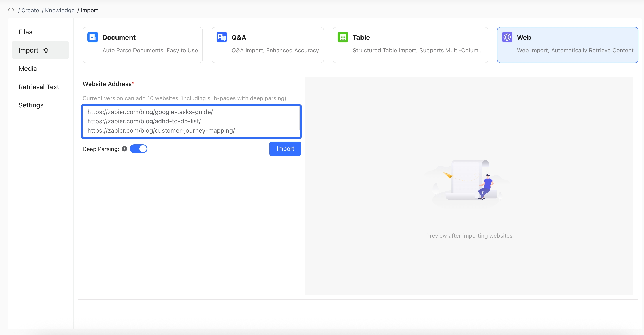Screen dimensions: 644x335
Task: Click the 'Auto Parse Documents' description
Action: point(150,51)
